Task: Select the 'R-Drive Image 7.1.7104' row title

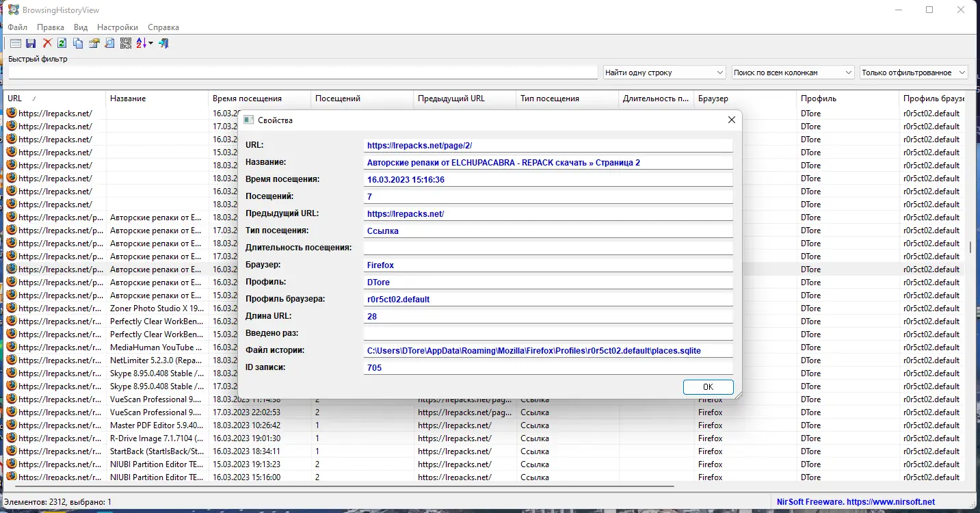Action: click(x=157, y=438)
